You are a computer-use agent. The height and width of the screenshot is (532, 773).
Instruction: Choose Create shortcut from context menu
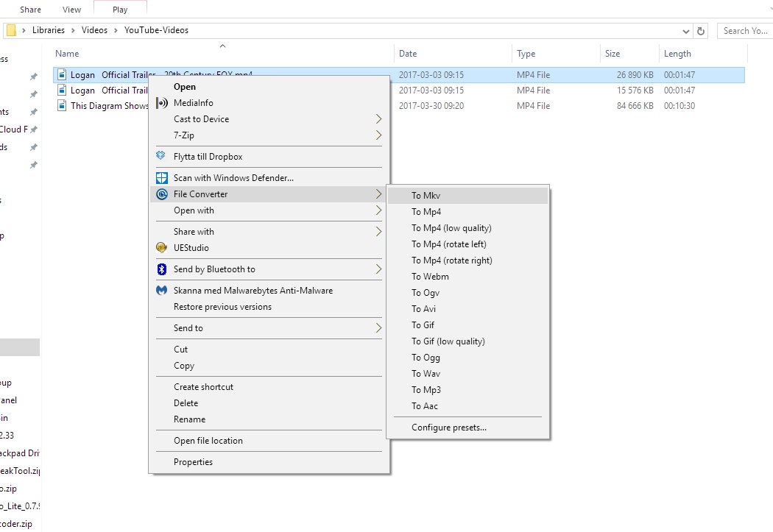[x=269, y=387]
